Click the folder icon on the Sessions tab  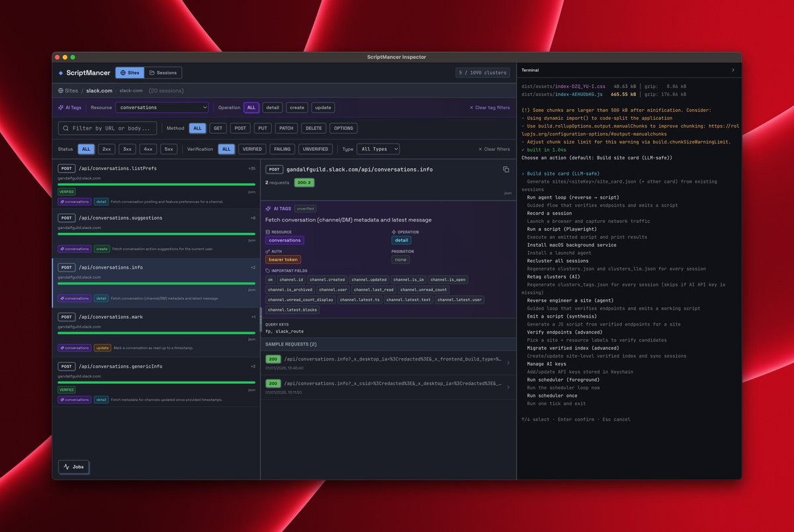tap(152, 73)
